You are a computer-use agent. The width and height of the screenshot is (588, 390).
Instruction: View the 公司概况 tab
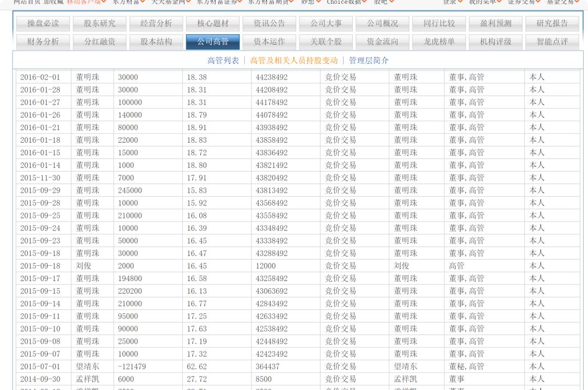(383, 23)
